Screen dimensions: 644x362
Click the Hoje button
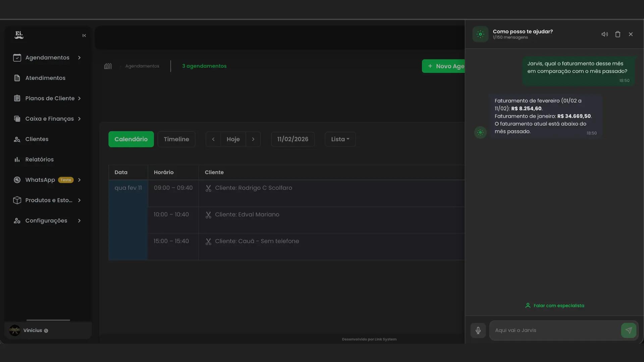point(233,139)
